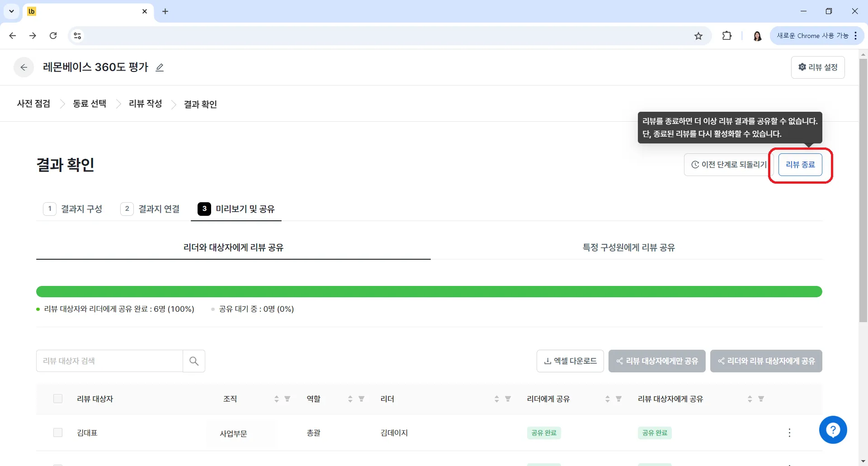Click 엑셀 다운로드 button

point(570,361)
